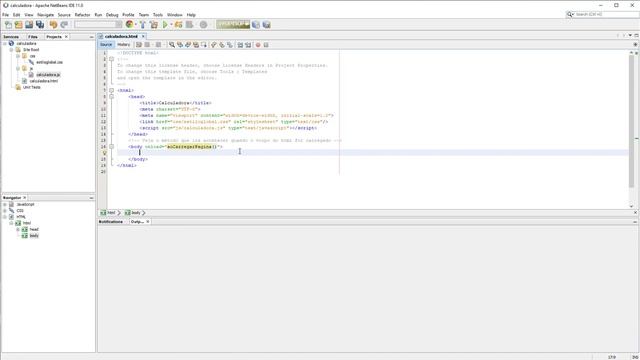The width and height of the screenshot is (640, 360).
Task: Collapse the html tag fold in editor
Action: pos(111,90)
